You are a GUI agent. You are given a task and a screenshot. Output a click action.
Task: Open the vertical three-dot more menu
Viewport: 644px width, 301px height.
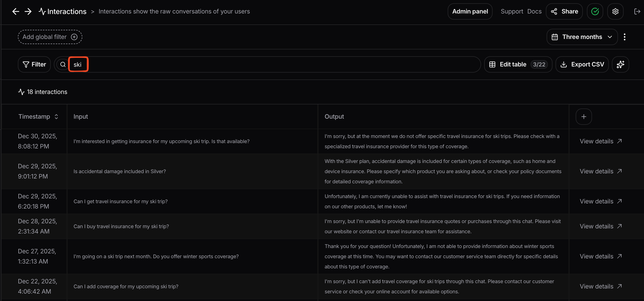click(x=624, y=37)
